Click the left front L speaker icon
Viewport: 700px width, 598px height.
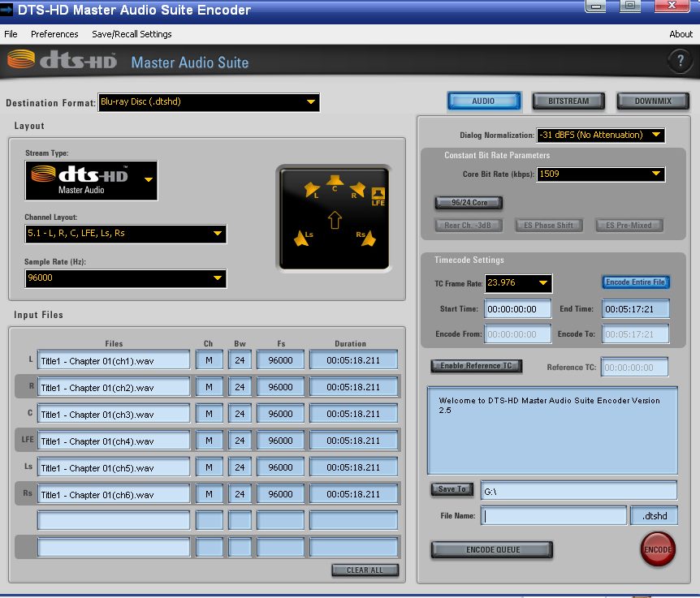click(312, 190)
